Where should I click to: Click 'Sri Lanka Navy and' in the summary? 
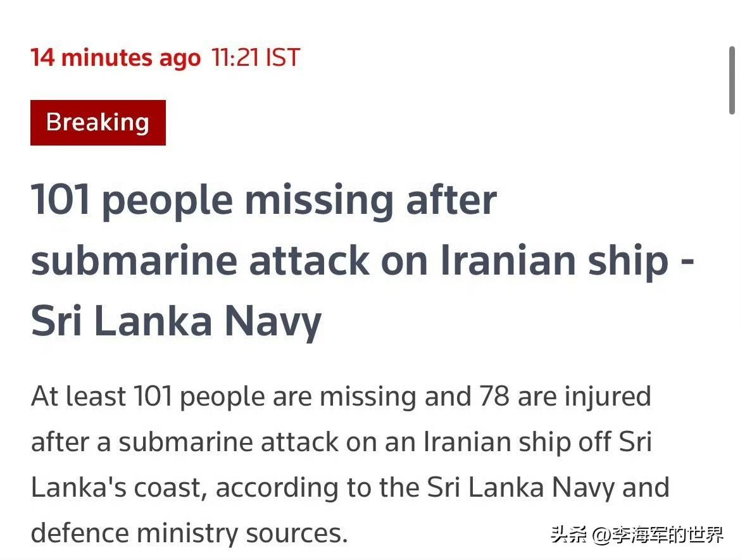coord(548,488)
